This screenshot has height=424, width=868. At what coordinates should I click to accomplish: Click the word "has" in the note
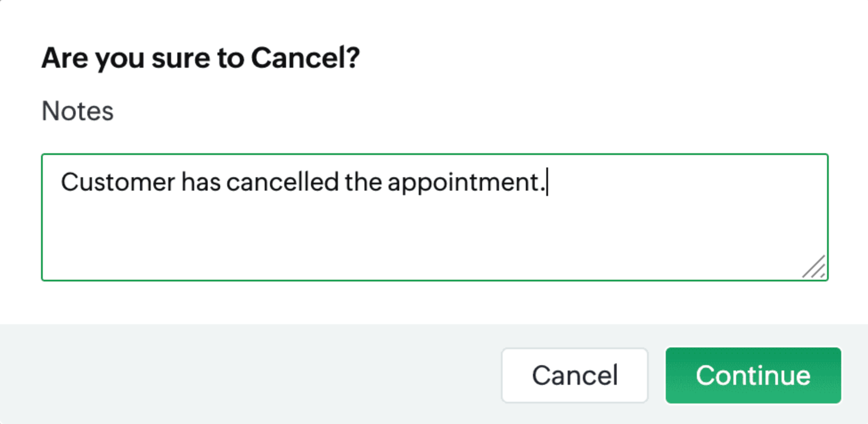pyautogui.click(x=201, y=182)
